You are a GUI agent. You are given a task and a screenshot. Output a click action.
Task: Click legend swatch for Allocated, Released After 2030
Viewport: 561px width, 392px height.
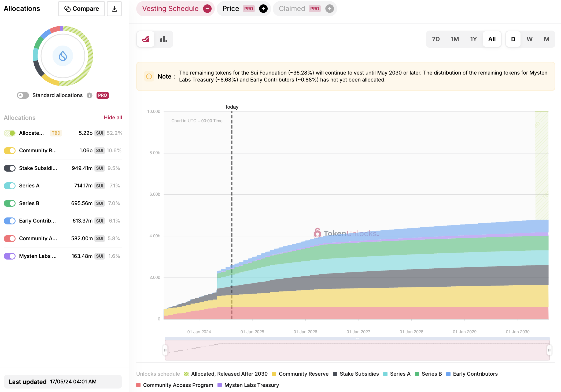186,374
